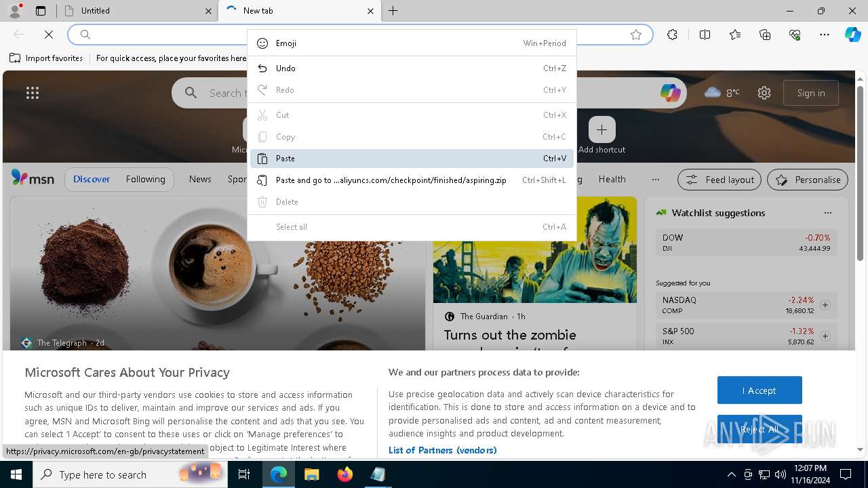Open the notification center

tap(846, 474)
